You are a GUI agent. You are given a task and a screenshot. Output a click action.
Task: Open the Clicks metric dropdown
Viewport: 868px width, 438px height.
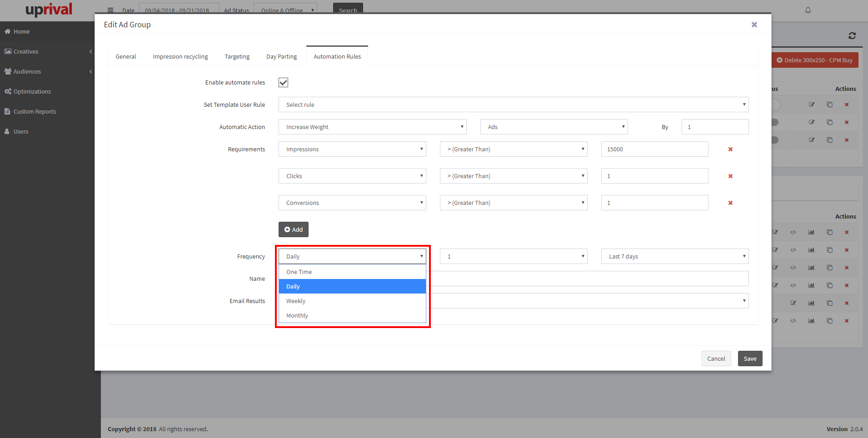(x=352, y=176)
